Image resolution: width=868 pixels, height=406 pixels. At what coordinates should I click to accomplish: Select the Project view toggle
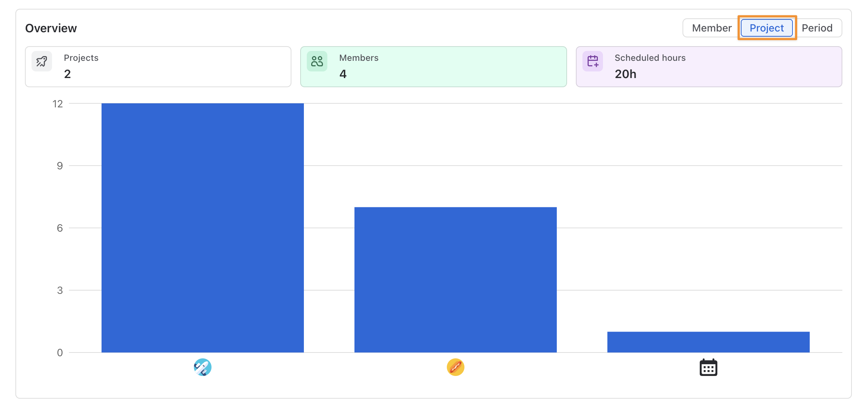(767, 28)
